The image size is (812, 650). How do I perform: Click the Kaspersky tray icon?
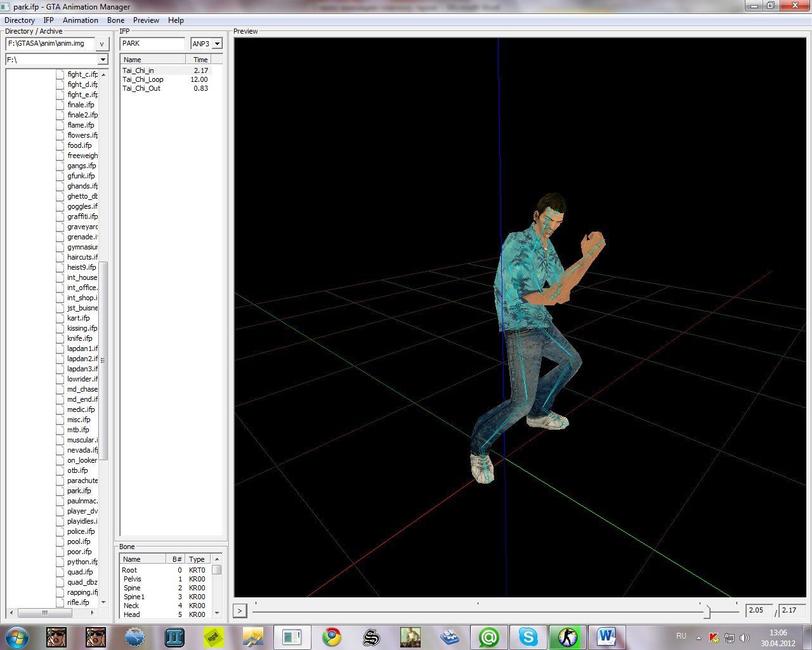(714, 637)
